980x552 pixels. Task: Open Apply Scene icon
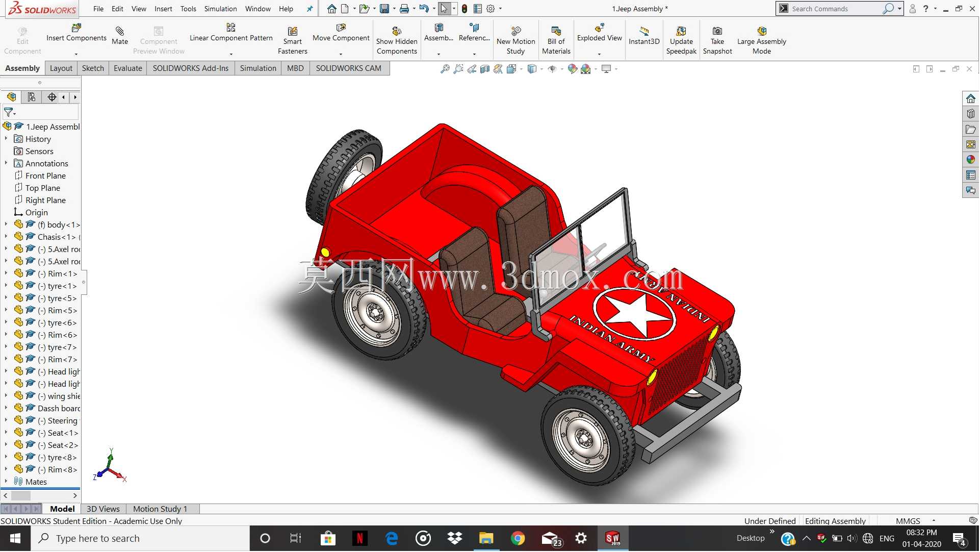[x=586, y=69]
